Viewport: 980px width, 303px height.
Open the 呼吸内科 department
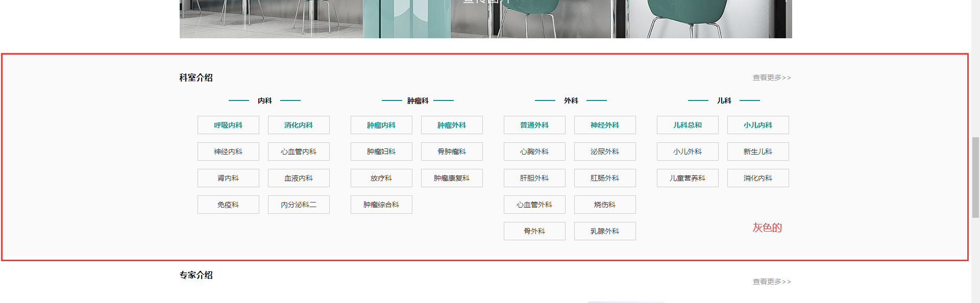tap(228, 125)
